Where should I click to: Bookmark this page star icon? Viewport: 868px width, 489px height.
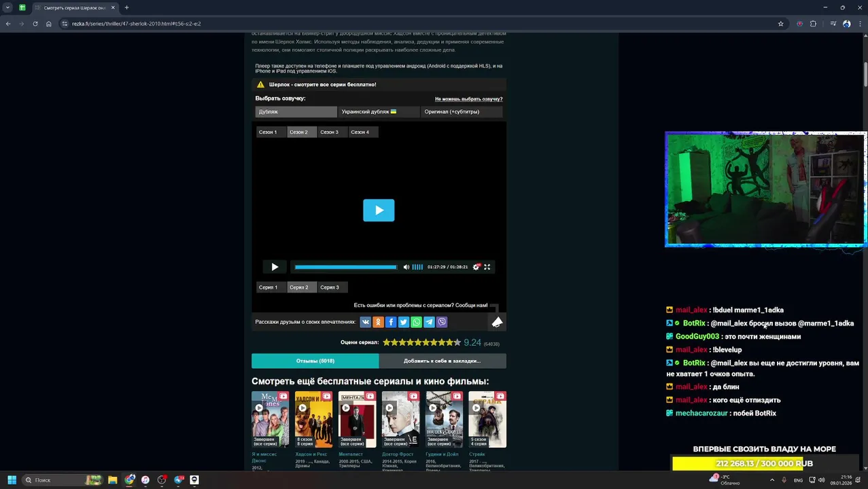pos(780,24)
